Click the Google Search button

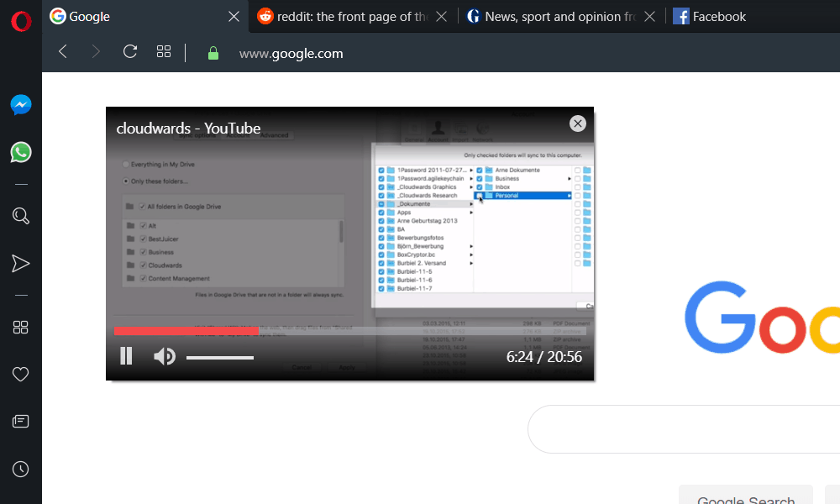point(746,496)
